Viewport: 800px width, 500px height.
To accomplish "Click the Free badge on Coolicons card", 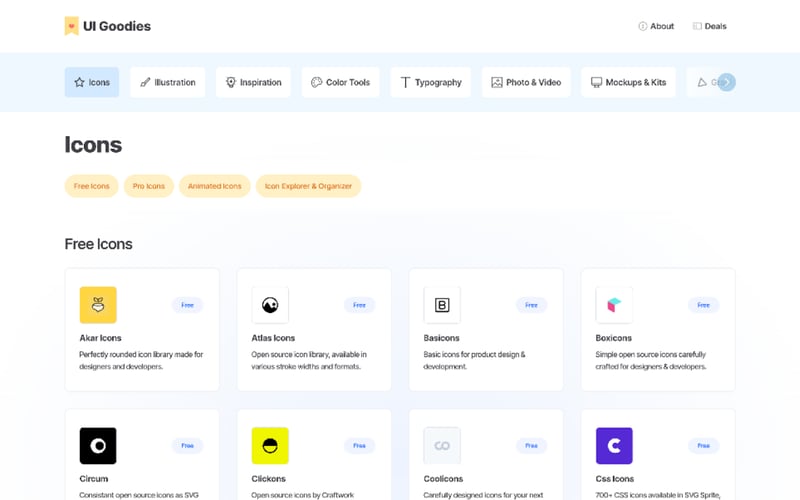I will (x=531, y=446).
